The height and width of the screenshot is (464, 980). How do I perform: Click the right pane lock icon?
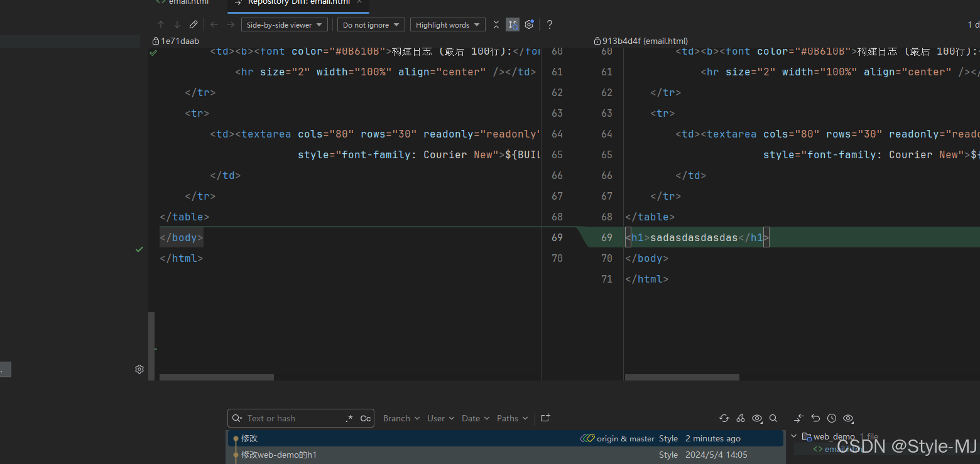(597, 41)
